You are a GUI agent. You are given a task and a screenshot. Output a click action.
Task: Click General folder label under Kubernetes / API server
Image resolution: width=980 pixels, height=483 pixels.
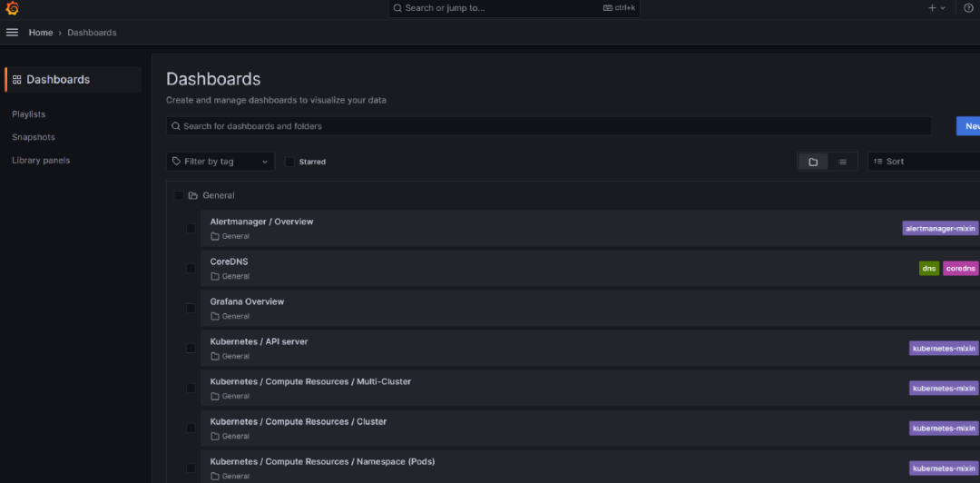tap(230, 357)
